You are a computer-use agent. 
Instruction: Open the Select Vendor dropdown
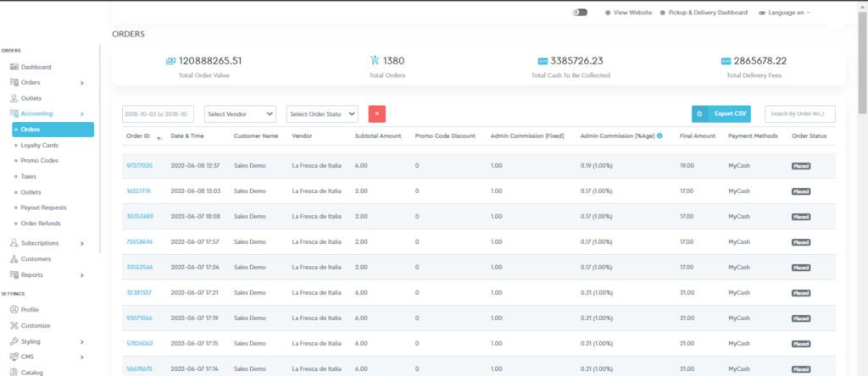tap(242, 113)
